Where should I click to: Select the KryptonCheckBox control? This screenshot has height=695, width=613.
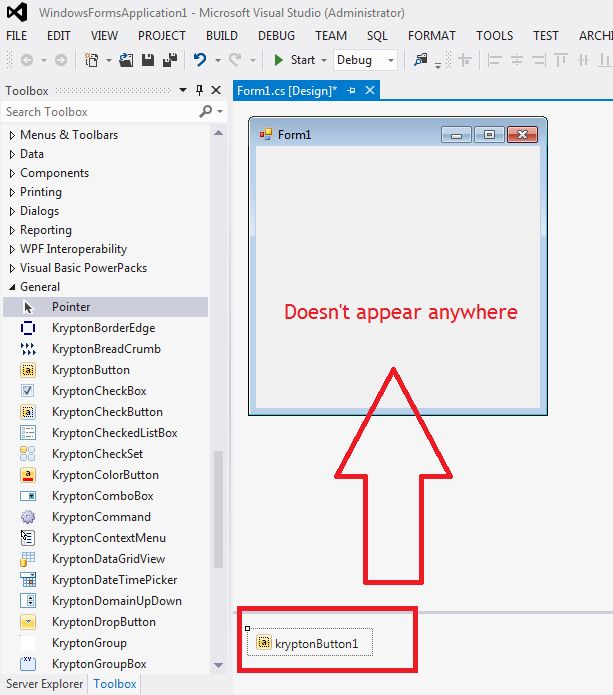coord(105,391)
